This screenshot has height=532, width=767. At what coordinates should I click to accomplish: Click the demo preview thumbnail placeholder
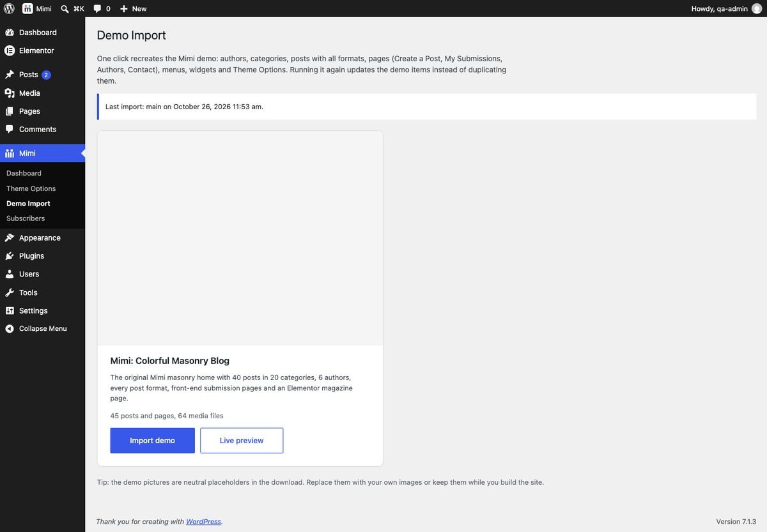click(x=240, y=238)
